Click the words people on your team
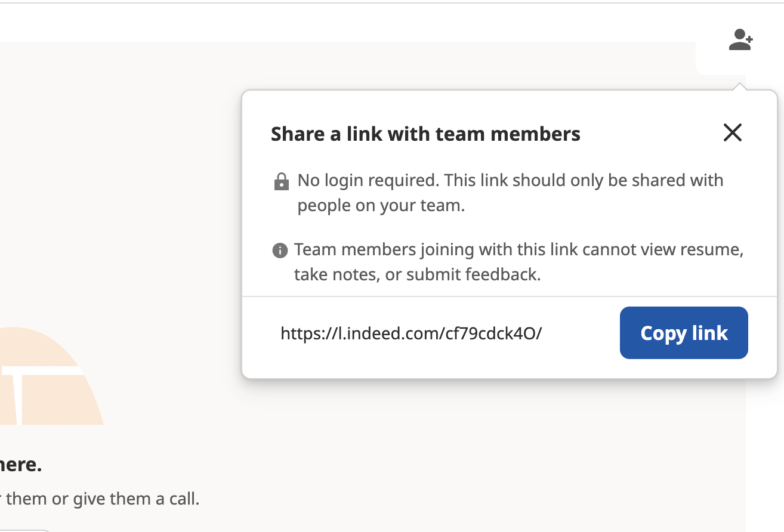Screen dimensions: 784x532 (x=381, y=206)
